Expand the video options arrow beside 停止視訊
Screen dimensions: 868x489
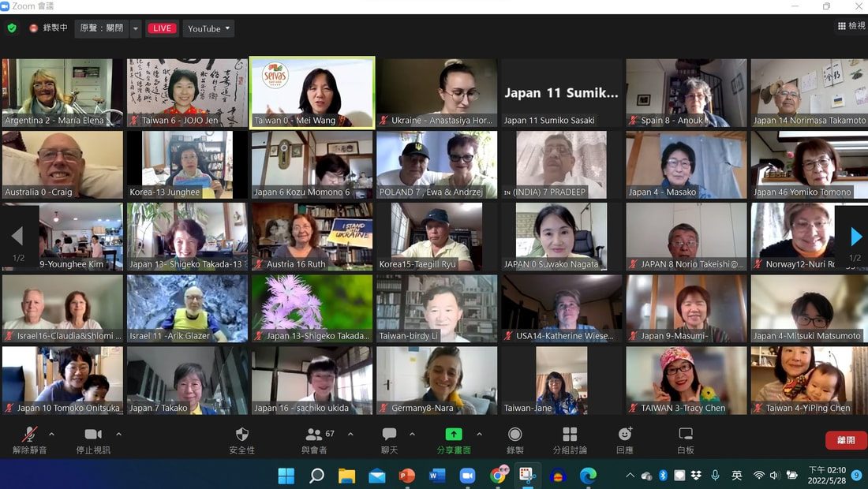coord(118,435)
